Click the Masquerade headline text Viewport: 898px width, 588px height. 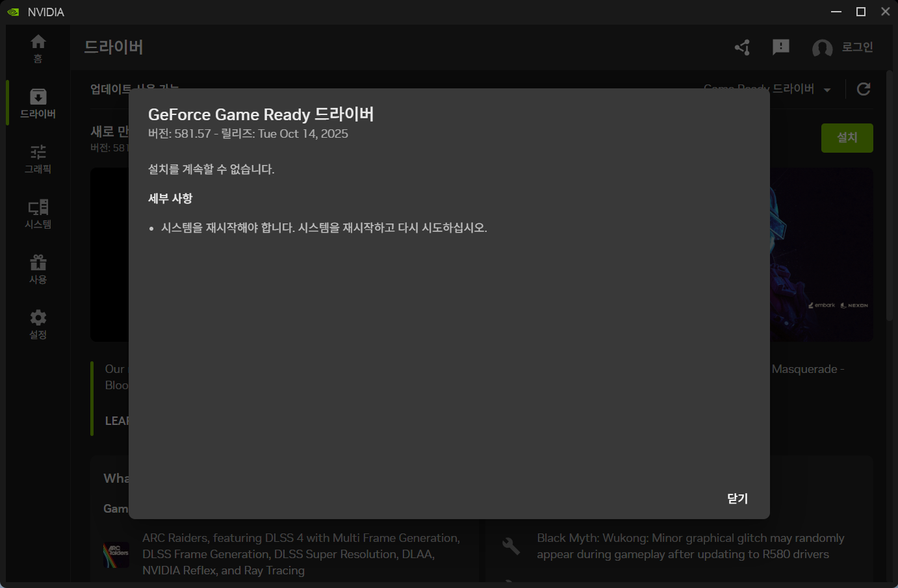(x=808, y=369)
